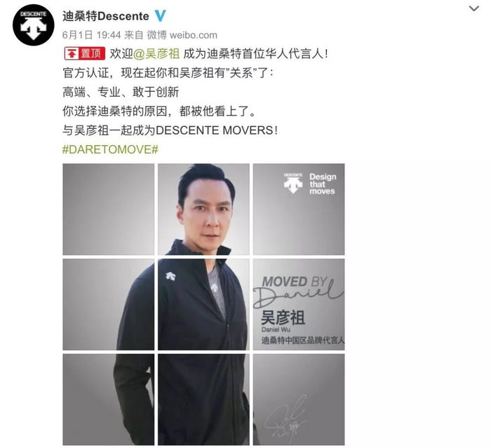
Task: Open the top-left grid image tile
Action: [x=108, y=209]
